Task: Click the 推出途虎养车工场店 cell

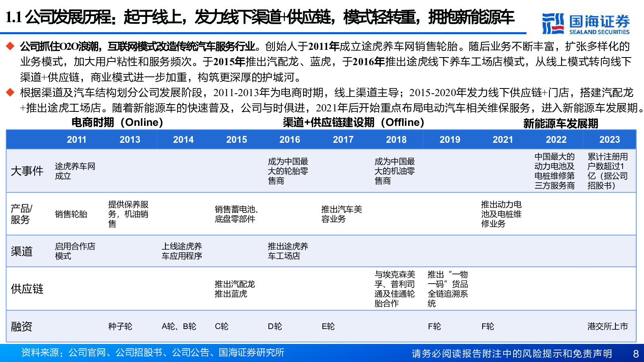Action: click(x=288, y=251)
